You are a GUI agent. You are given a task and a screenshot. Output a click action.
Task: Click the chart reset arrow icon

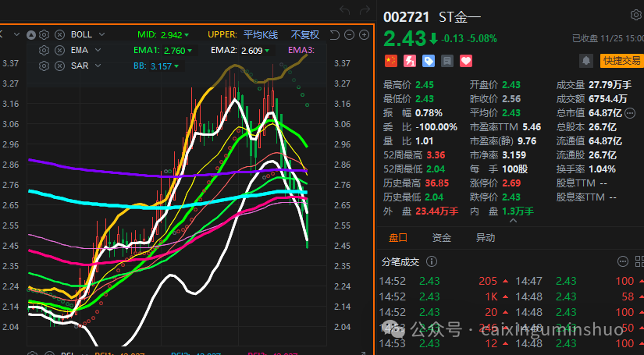click(x=335, y=34)
